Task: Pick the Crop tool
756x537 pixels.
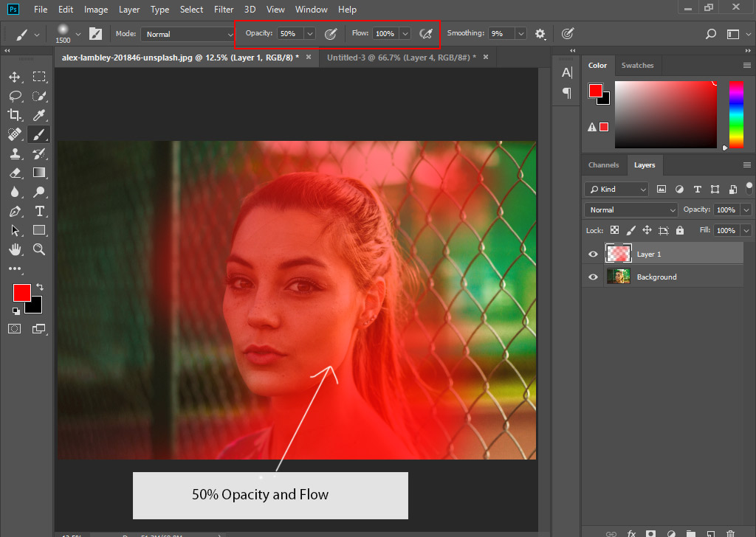Action: click(14, 115)
